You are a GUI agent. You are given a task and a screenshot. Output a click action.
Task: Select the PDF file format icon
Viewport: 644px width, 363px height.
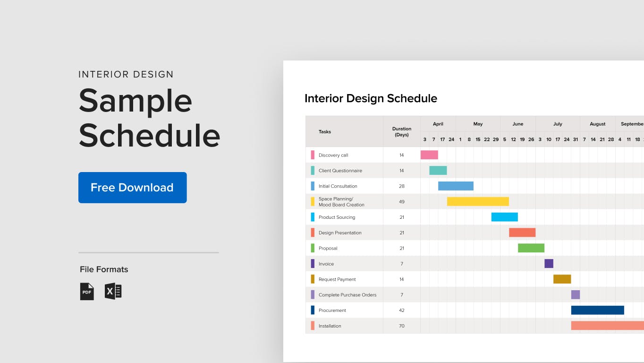pos(87,291)
